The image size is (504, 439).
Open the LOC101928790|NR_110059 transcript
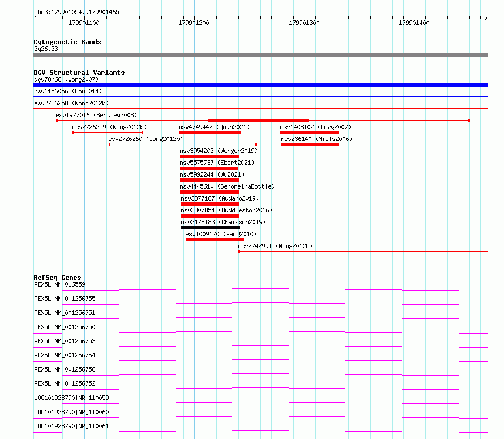coord(71,398)
